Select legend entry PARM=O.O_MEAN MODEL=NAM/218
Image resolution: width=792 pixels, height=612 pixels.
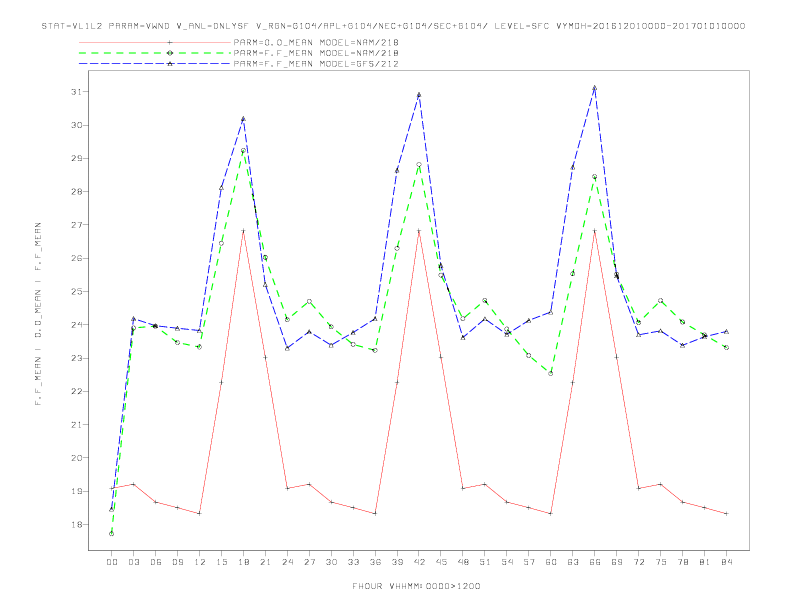point(316,42)
